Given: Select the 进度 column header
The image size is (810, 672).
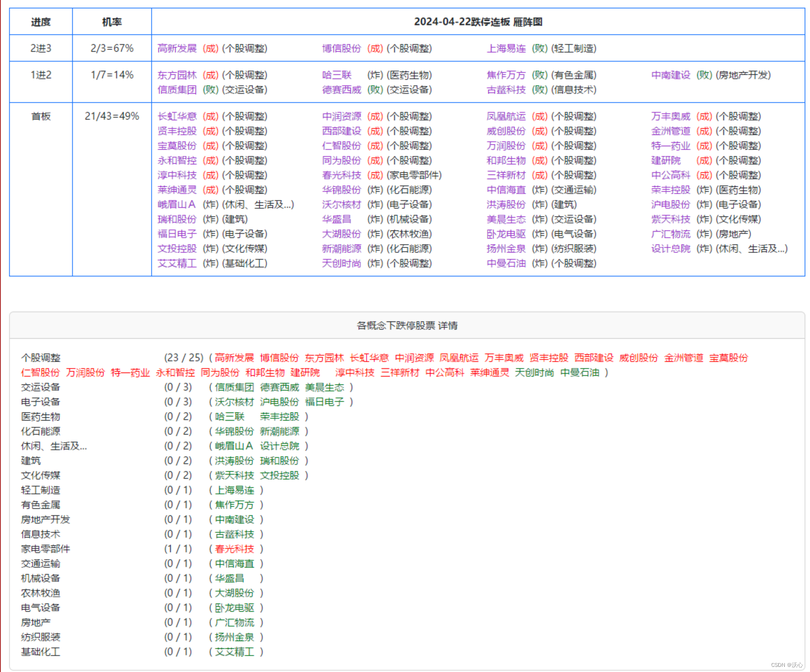Looking at the screenshot, I should 41,22.
